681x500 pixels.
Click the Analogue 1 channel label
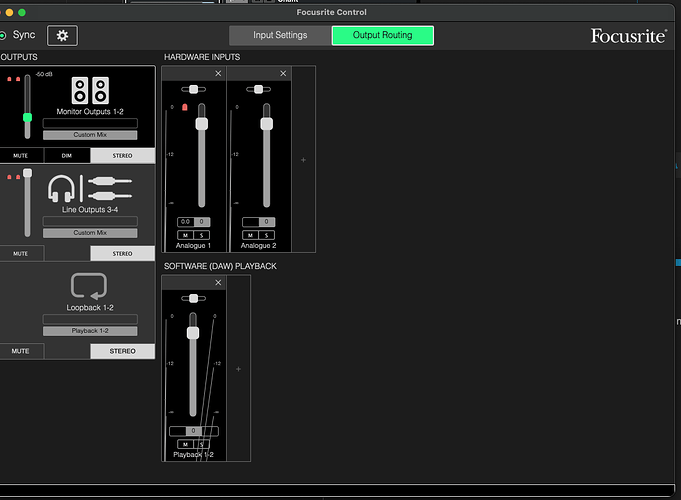tap(193, 246)
